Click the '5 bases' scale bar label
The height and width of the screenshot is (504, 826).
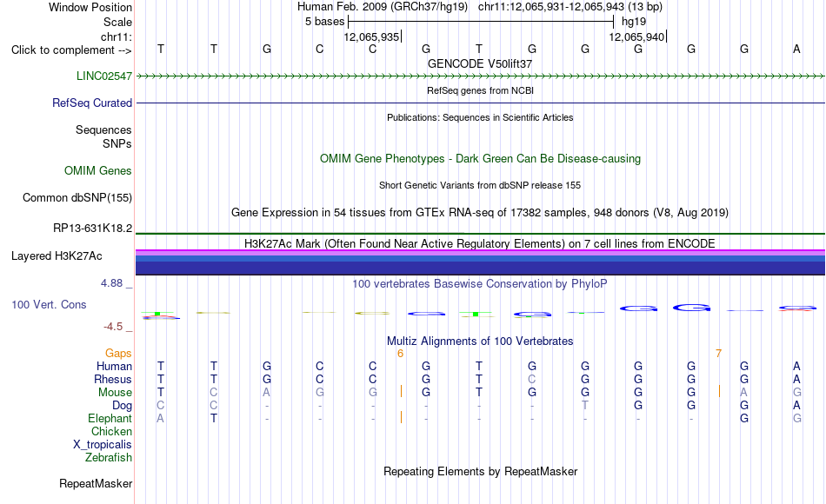coord(324,22)
